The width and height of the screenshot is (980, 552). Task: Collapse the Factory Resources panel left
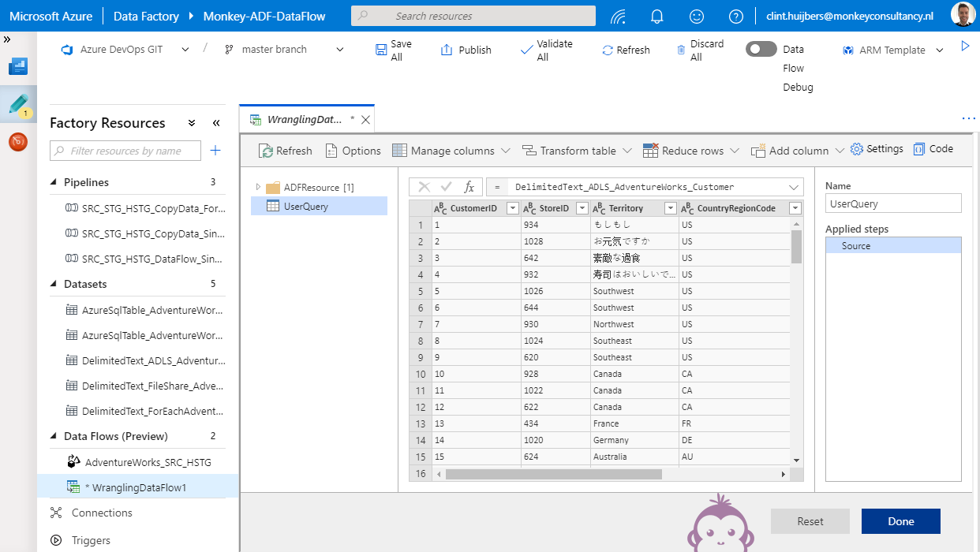tap(216, 123)
